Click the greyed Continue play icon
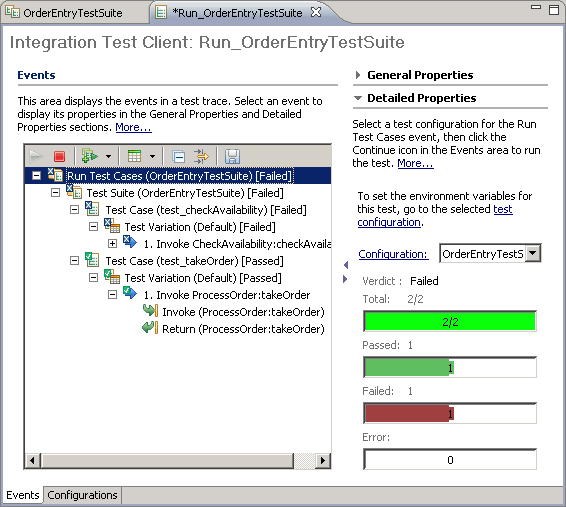This screenshot has width=566, height=507. 36,156
